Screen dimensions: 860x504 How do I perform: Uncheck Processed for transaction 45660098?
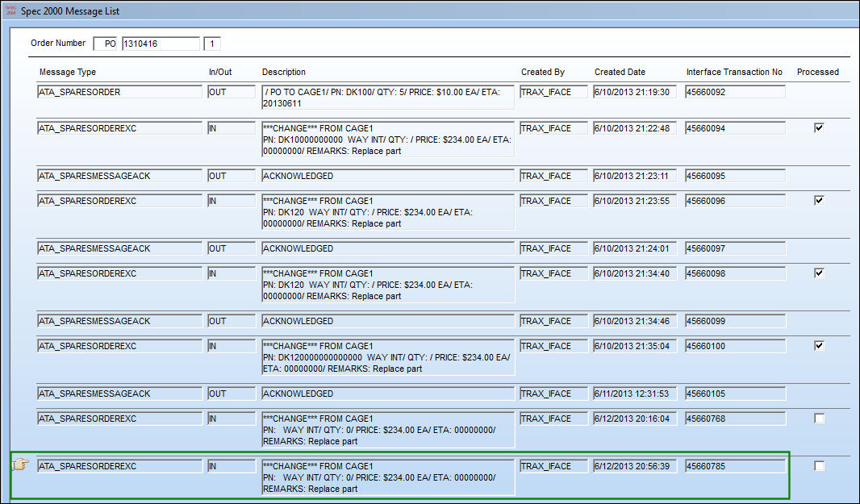[819, 273]
